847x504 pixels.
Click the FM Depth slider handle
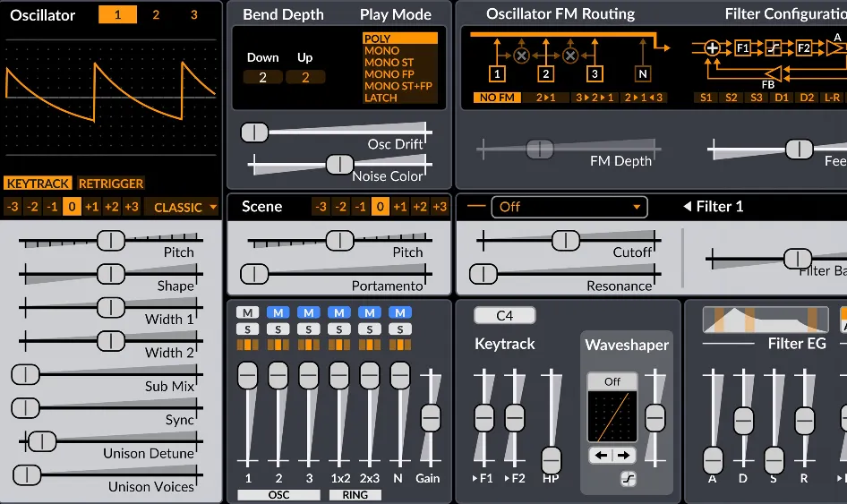[540, 149]
